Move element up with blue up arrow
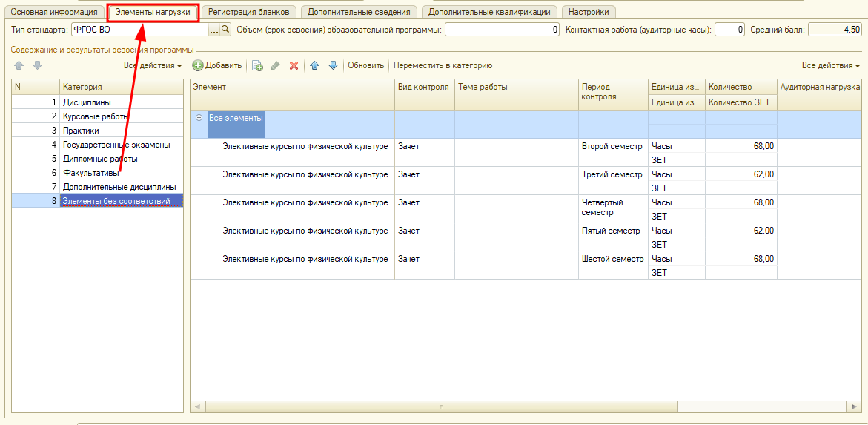 tap(314, 65)
